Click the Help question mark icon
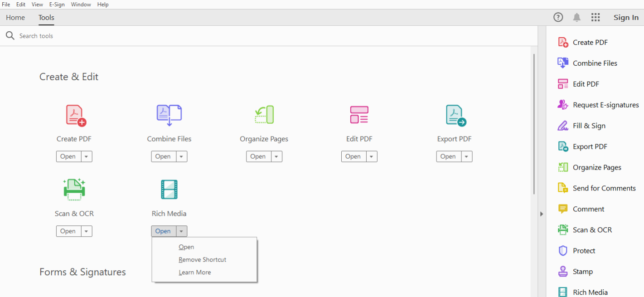644x297 pixels. pyautogui.click(x=558, y=18)
